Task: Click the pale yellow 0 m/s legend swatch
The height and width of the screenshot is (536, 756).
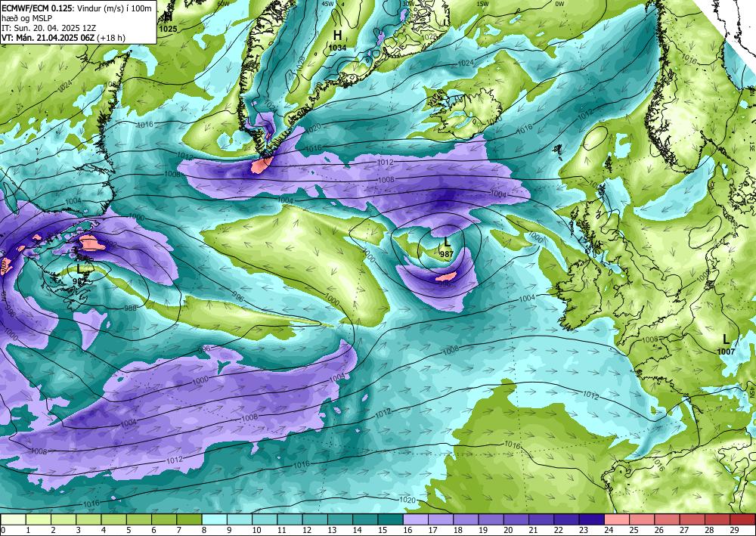Action: pos(13,519)
